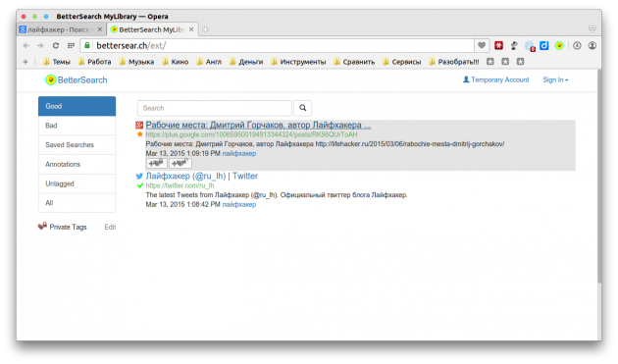Open the Сравнить bookmarks folder
Screen dimensions: 618x364
(x=354, y=62)
